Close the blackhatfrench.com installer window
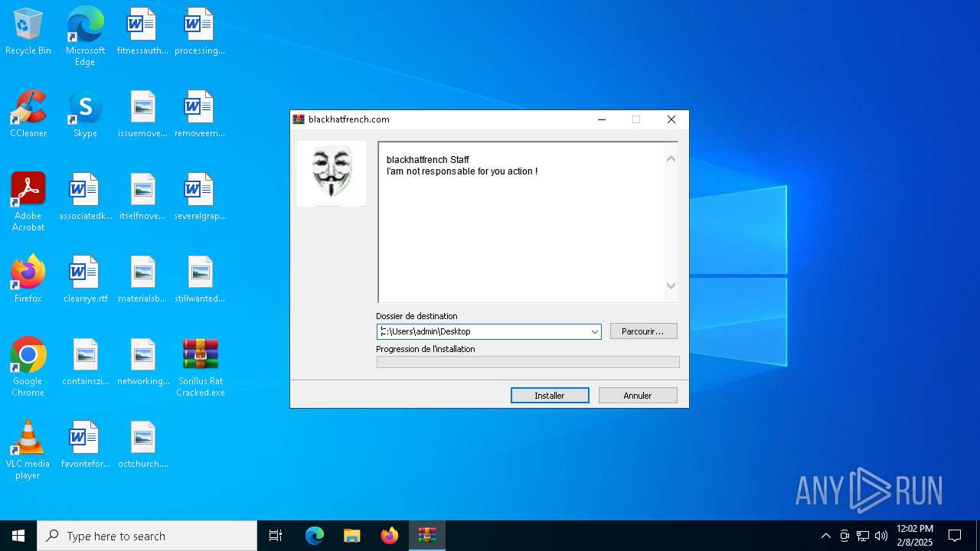Screen dimensions: 980x551 (671, 119)
